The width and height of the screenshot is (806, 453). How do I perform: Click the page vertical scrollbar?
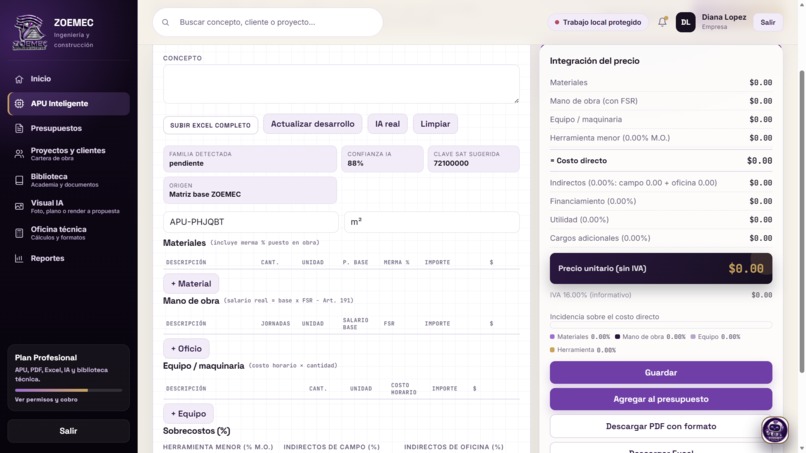(802, 221)
